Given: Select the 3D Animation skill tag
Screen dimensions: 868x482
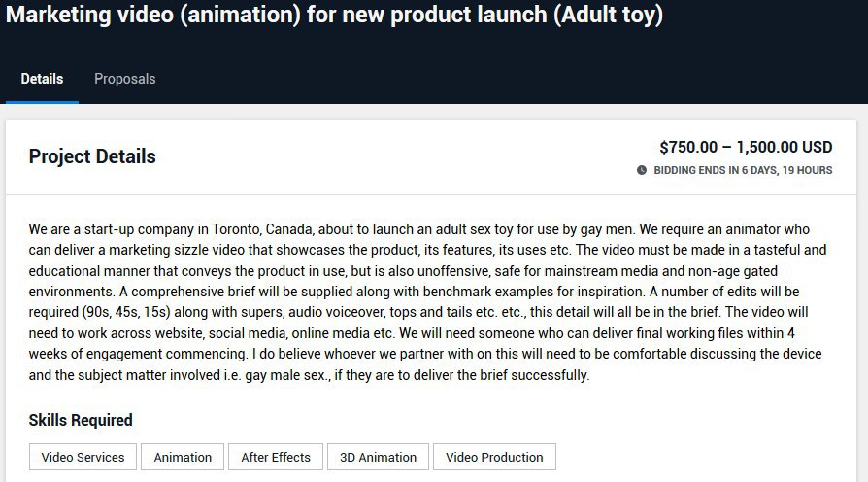Looking at the screenshot, I should point(378,457).
